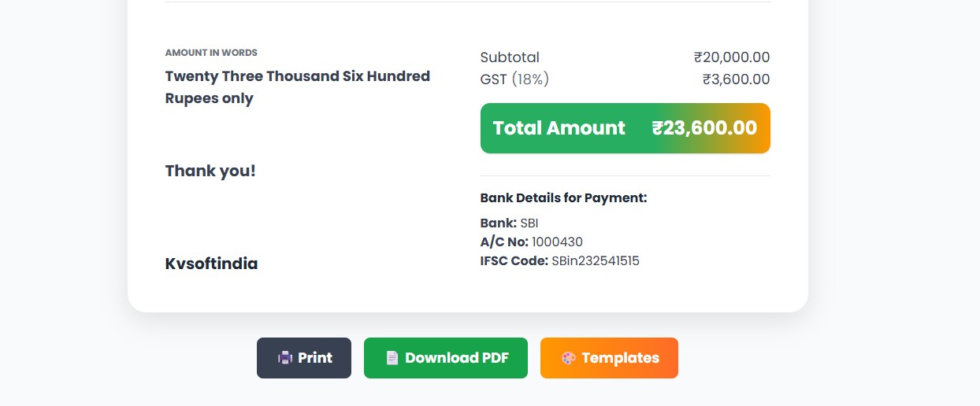Screen dimensions: 980x406
Task: Select the ₹3,600.00 GST amount
Action: [x=736, y=79]
